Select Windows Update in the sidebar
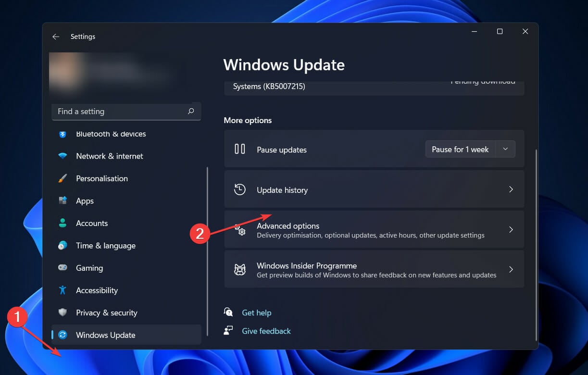588x375 pixels. tap(106, 335)
